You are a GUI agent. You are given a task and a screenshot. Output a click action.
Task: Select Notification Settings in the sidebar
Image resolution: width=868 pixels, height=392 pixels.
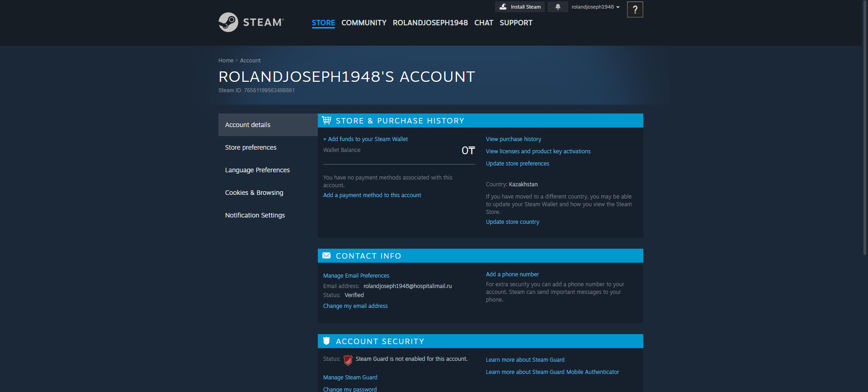(268, 215)
